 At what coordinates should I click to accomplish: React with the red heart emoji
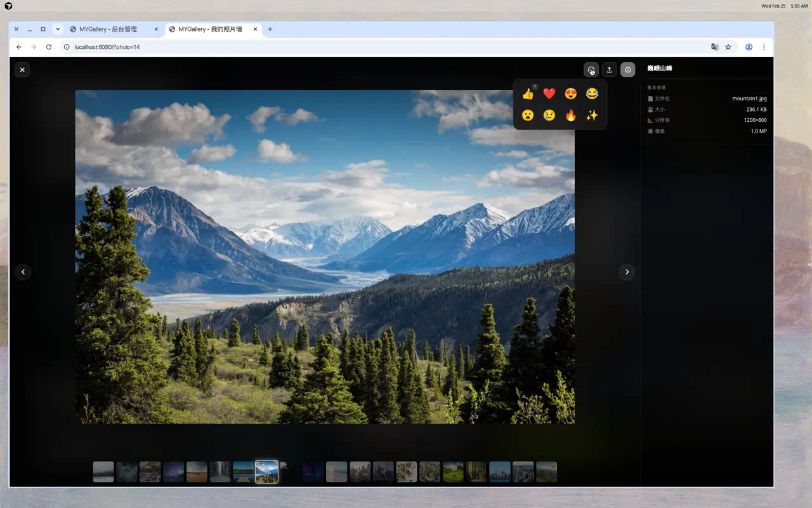549,94
